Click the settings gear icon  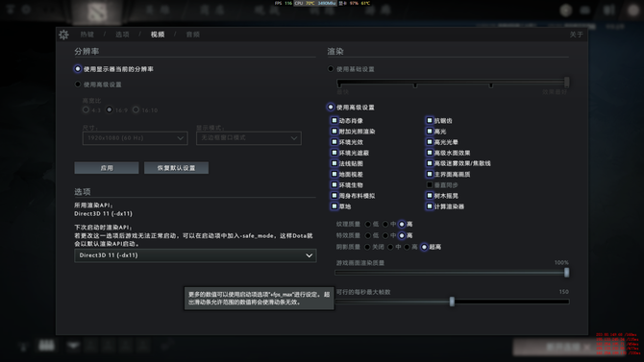tap(63, 35)
